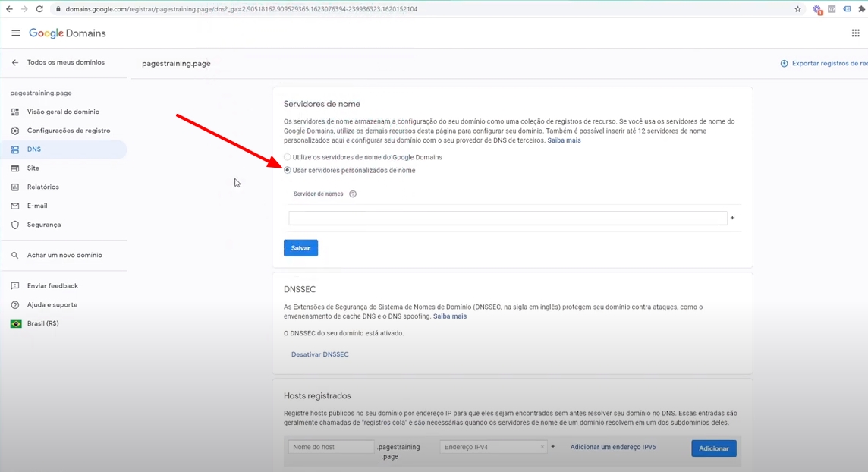
Task: Open the Google apps grid
Action: click(856, 33)
